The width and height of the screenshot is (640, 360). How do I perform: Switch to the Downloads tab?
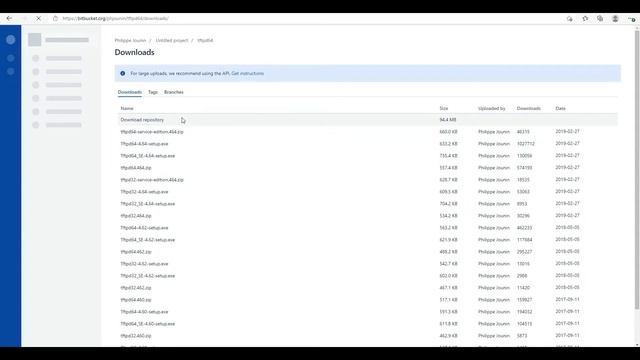click(130, 92)
